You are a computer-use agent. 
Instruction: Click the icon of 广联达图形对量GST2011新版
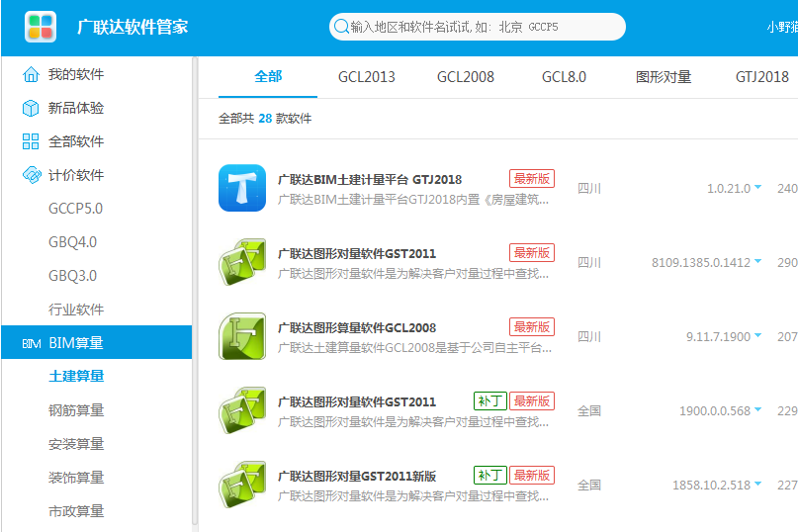click(x=242, y=485)
